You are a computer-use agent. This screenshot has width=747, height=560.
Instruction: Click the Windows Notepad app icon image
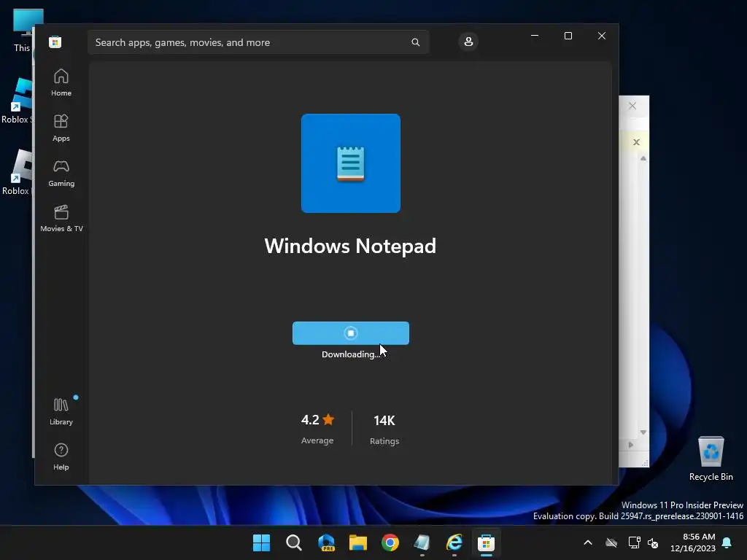tap(351, 163)
